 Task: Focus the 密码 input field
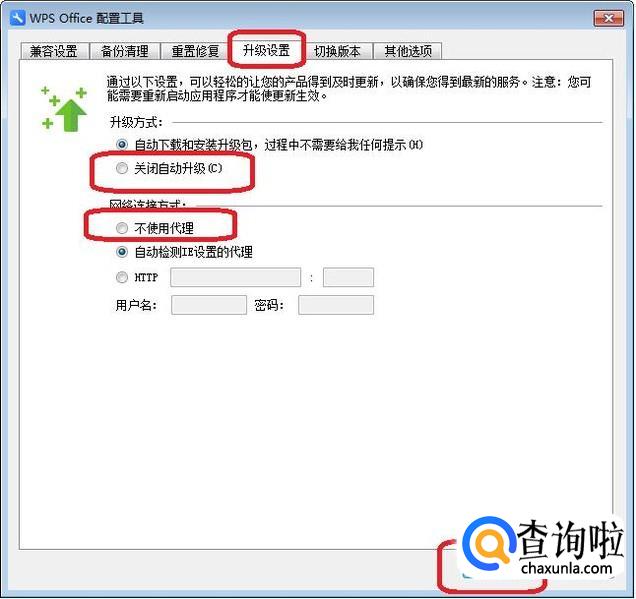336,305
